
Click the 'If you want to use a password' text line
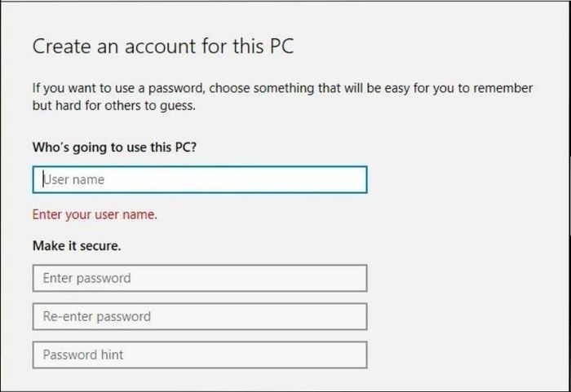pos(282,89)
